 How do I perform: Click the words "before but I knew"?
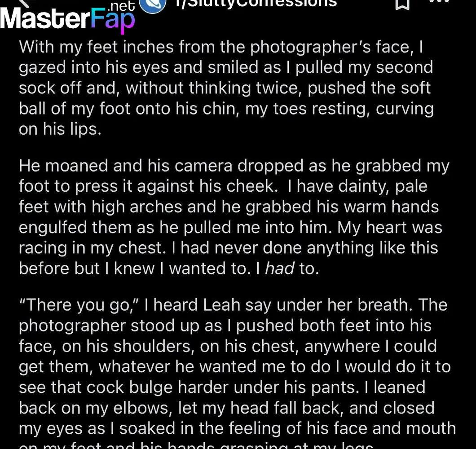(x=87, y=269)
